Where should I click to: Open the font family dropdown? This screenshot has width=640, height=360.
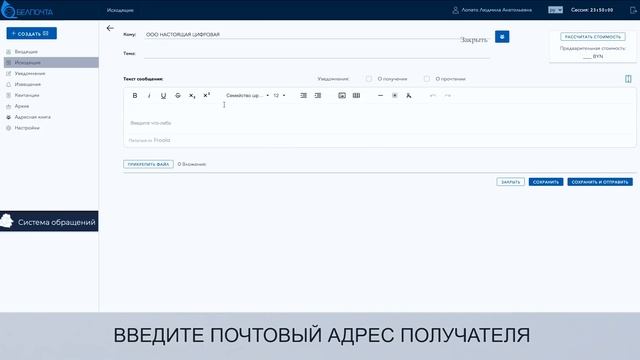coord(247,96)
